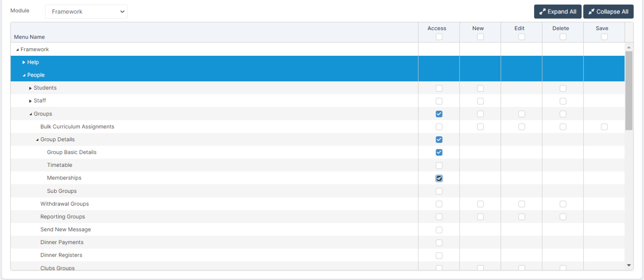The image size is (644, 280).
Task: Collapse the Group Details node arrow
Action: coord(37,140)
